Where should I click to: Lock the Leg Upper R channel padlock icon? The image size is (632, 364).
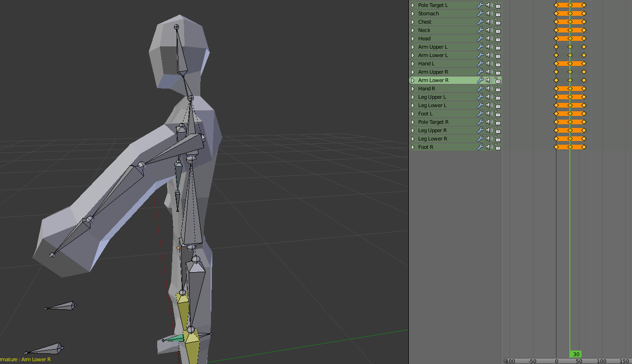click(x=498, y=130)
